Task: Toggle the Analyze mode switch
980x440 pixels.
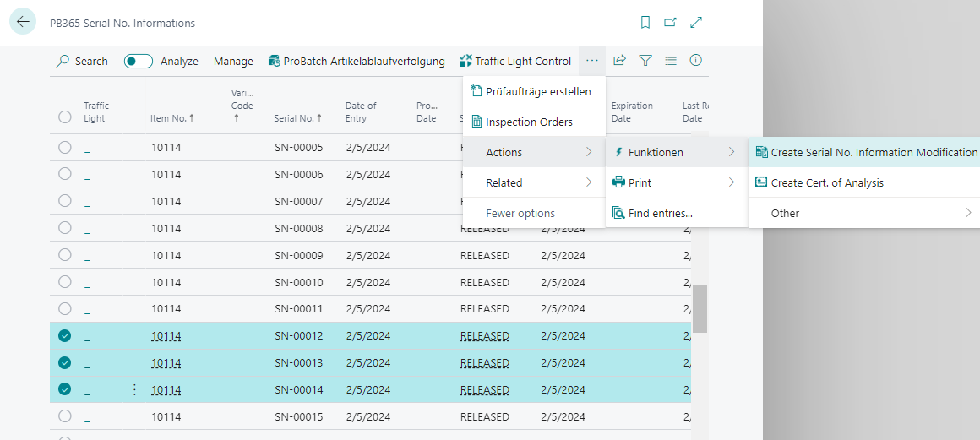Action: [x=138, y=62]
